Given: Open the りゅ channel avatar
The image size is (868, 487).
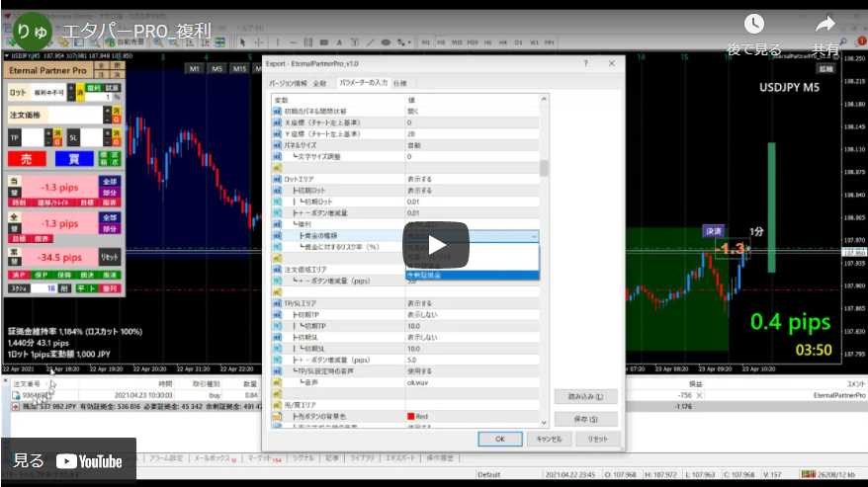Looking at the screenshot, I should click(x=32, y=32).
